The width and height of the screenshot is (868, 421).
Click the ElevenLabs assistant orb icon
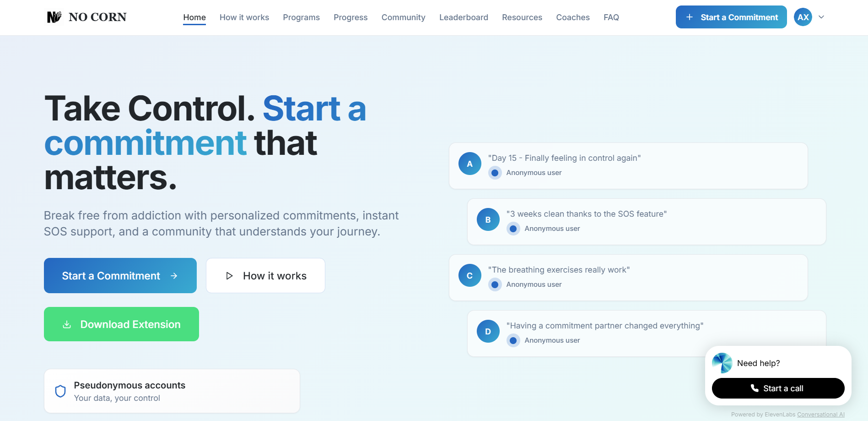(x=722, y=363)
